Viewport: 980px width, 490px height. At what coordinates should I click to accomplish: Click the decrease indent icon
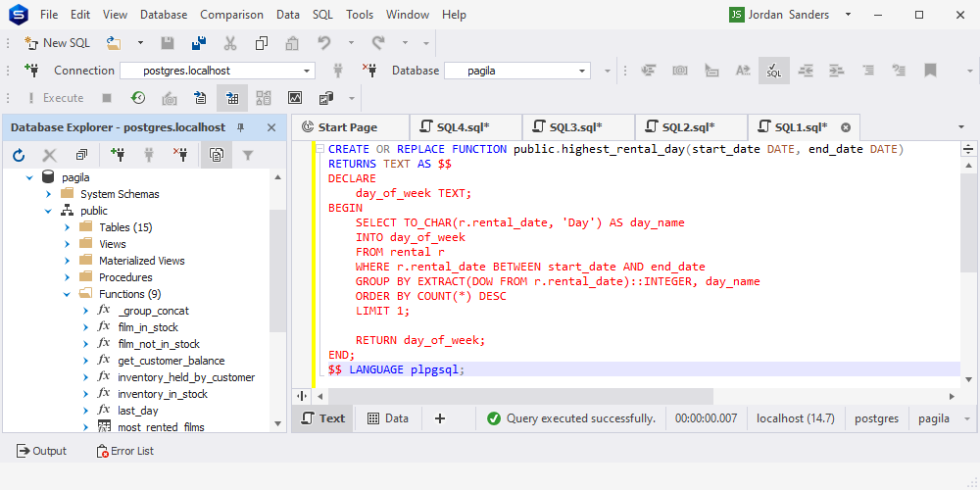pyautogui.click(x=806, y=70)
